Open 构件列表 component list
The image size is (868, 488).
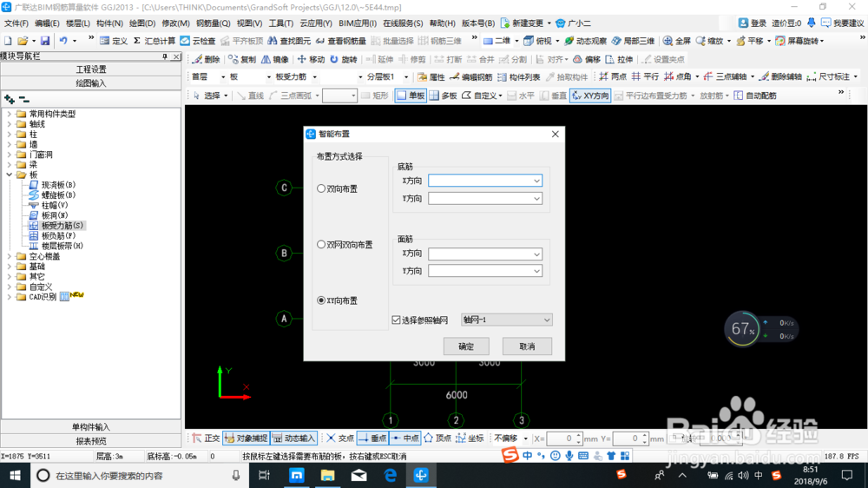(519, 77)
